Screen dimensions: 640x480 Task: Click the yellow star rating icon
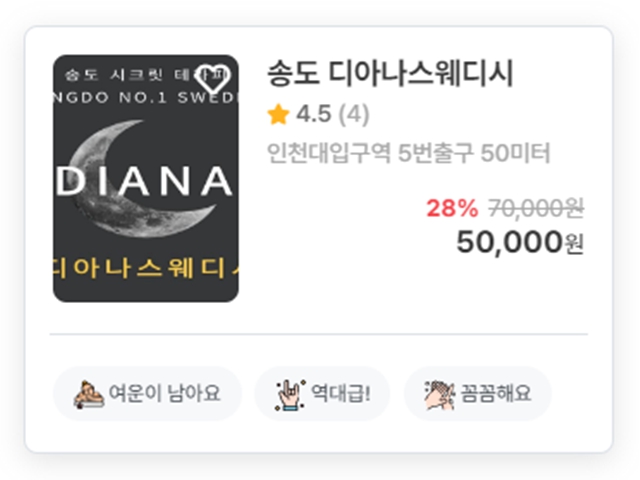tap(278, 114)
